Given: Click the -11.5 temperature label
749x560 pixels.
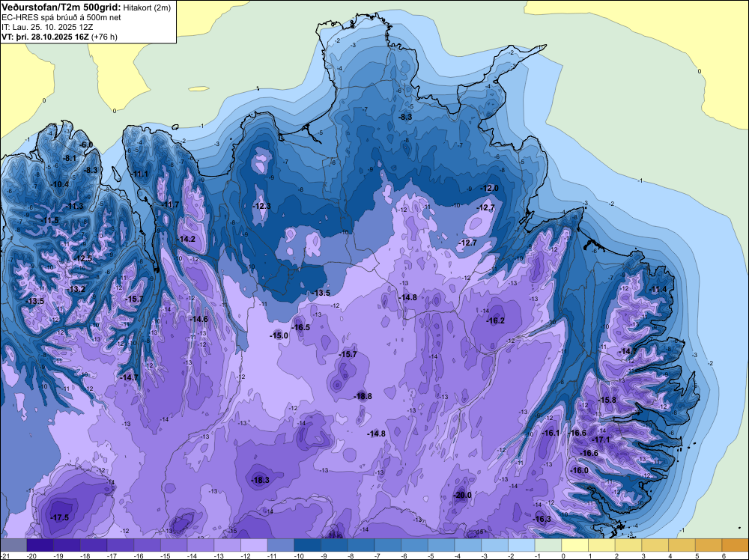Looking at the screenshot, I should 49,221.
